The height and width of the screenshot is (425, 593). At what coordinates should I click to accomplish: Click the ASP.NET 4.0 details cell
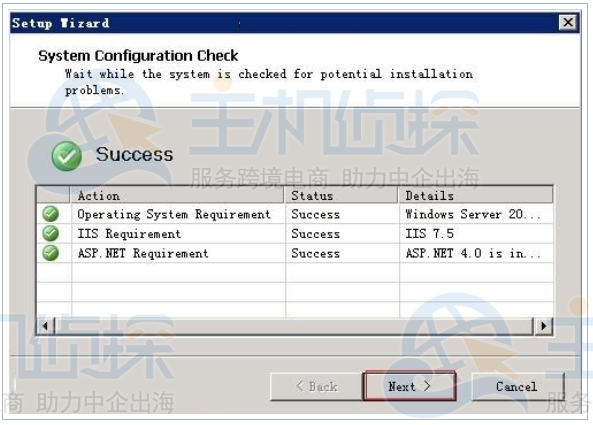pyautogui.click(x=476, y=253)
